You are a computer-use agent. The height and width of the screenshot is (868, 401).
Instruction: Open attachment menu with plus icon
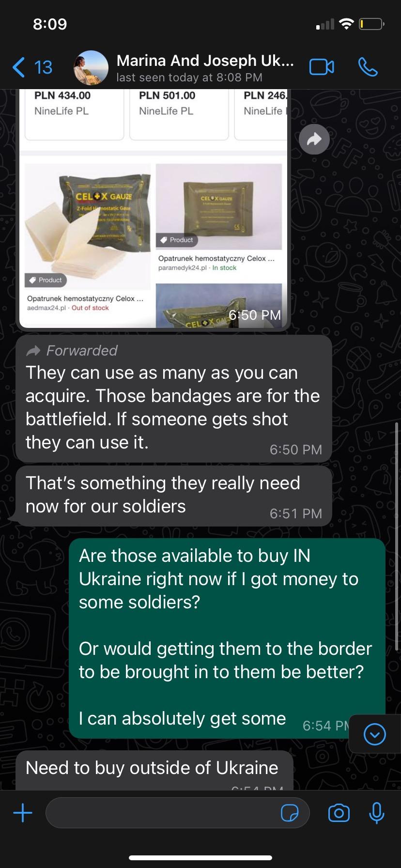[x=23, y=813]
